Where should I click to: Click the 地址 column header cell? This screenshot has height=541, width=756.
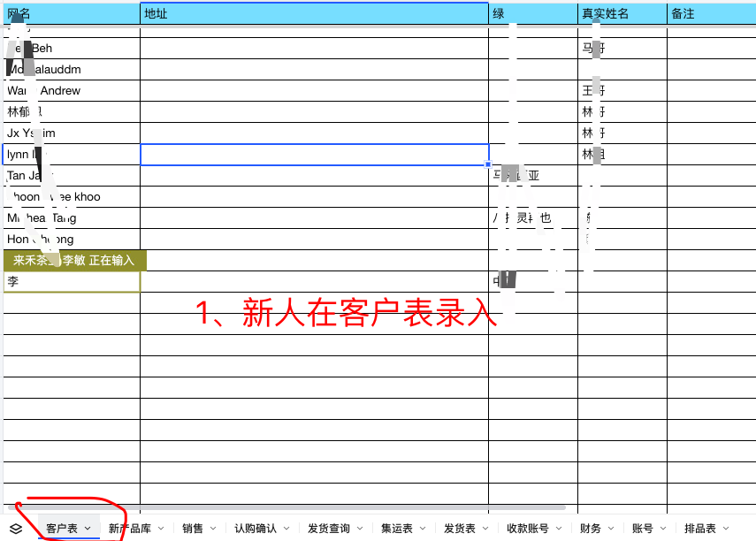click(314, 13)
